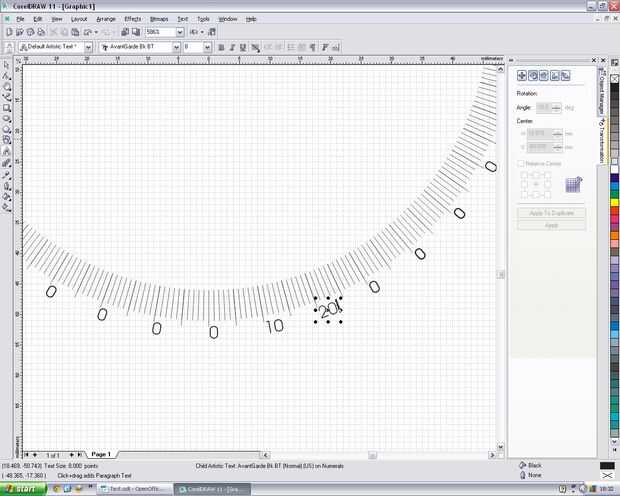The width and height of the screenshot is (620, 496).
Task: Open the Skew tab in Transformation docker
Action: tap(565, 76)
